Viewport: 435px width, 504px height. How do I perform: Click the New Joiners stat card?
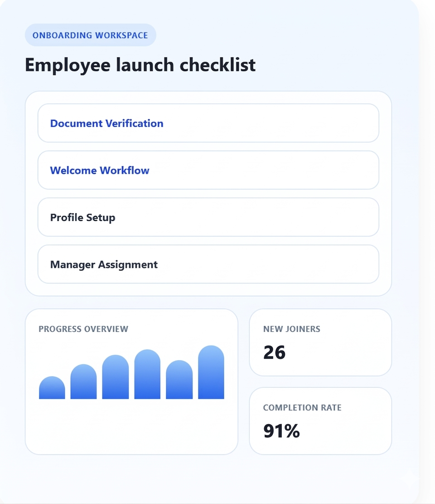click(320, 343)
